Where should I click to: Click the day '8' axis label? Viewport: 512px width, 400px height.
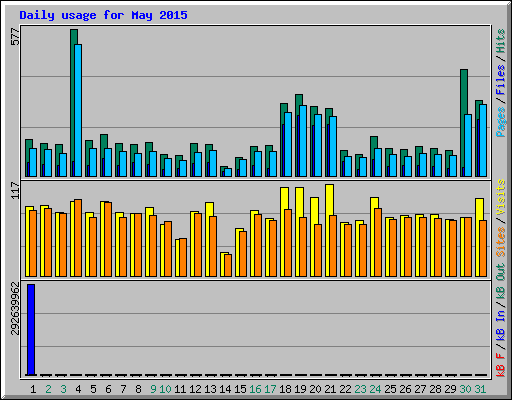[x=138, y=389]
